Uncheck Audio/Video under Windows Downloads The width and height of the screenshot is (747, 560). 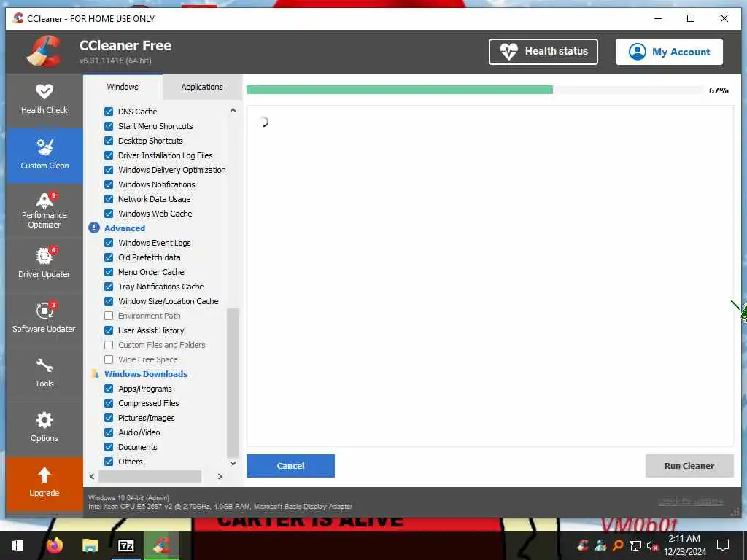point(109,432)
